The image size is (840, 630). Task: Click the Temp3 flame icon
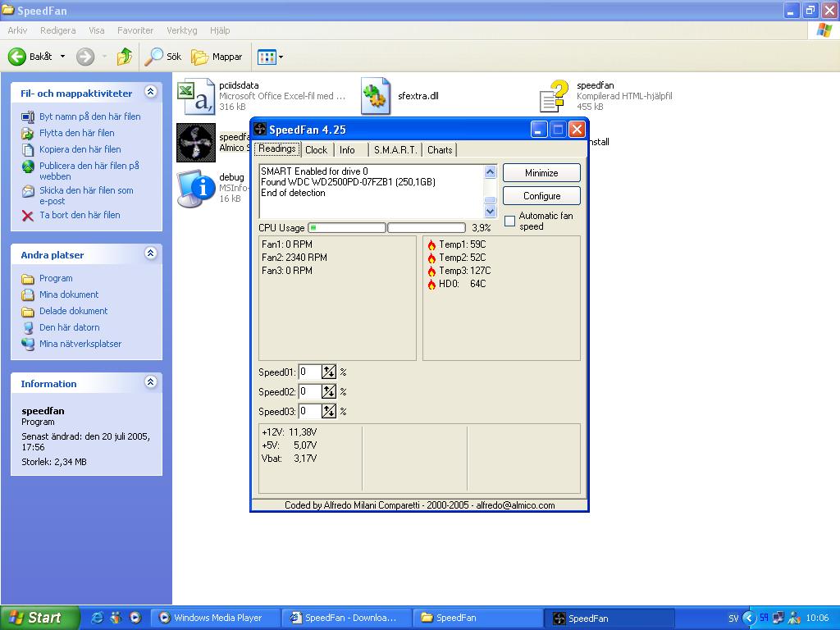[x=431, y=271]
